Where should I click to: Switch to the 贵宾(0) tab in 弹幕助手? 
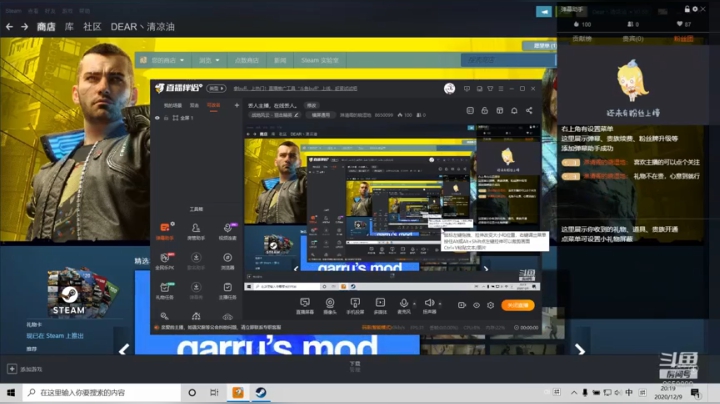point(633,39)
